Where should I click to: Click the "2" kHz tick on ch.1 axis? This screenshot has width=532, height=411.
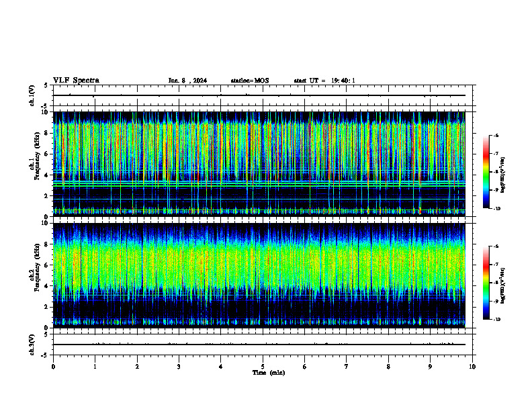(47, 196)
